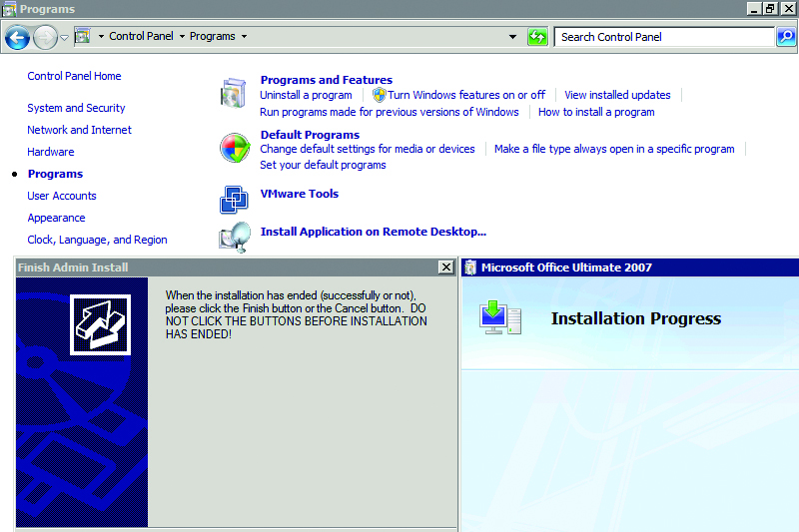
Task: Minimize the Programs window
Action: 754,9
